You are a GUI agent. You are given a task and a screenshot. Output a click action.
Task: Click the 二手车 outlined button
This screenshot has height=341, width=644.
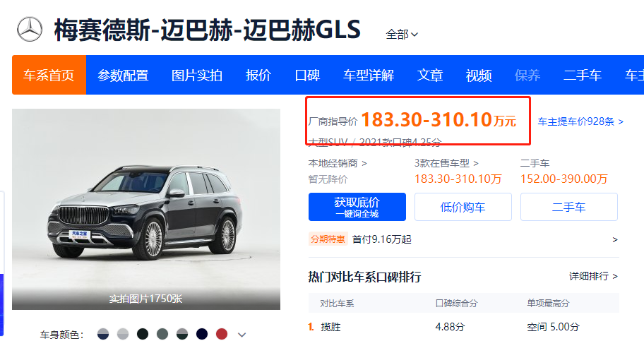569,207
